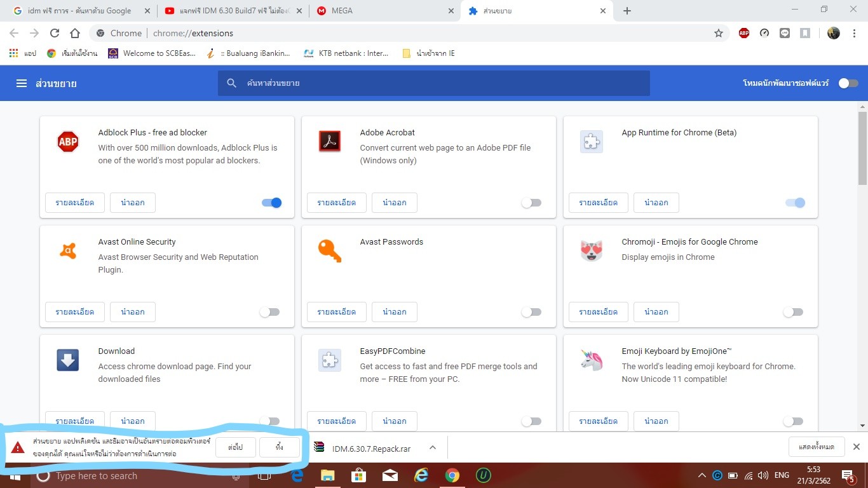
Task: Disable the Adblock Plus extension toggle
Action: pyautogui.click(x=272, y=203)
